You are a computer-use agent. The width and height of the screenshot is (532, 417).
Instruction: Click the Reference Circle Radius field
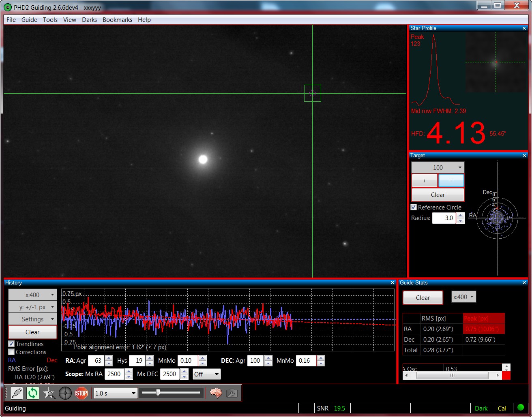[444, 218]
